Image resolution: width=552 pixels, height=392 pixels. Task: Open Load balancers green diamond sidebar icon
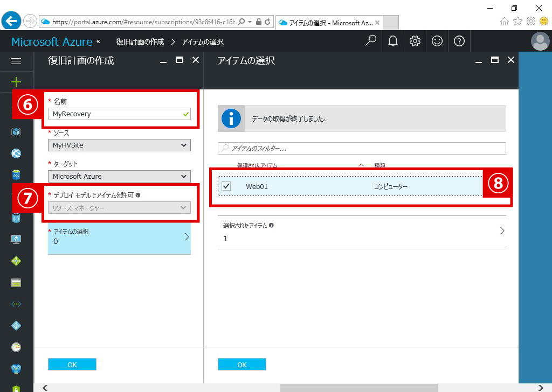click(x=16, y=261)
